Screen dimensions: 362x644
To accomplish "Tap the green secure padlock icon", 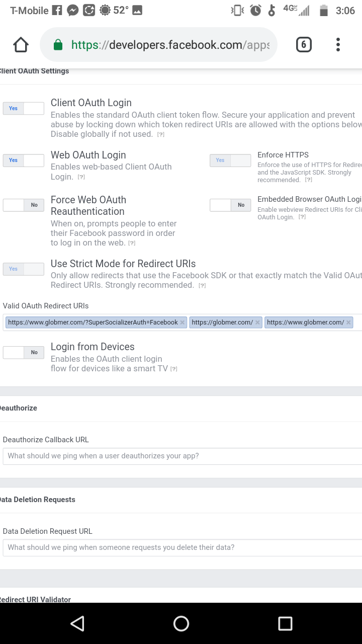I will pos(58,45).
